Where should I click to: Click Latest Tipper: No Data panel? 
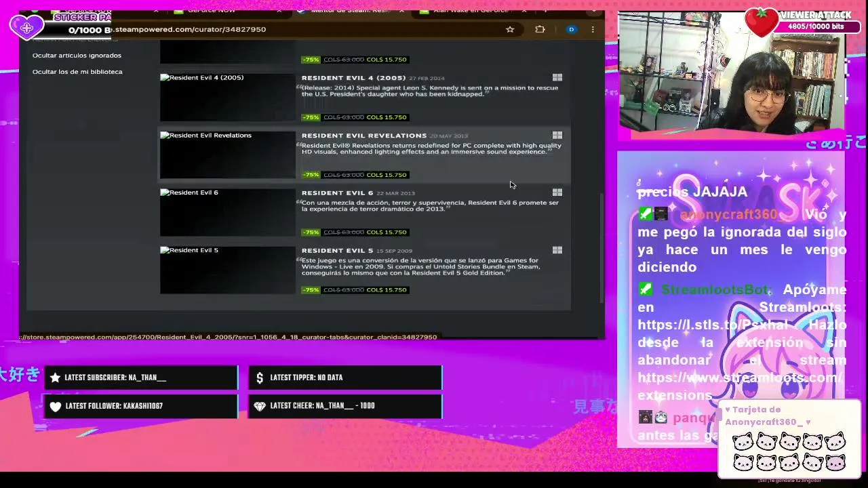pos(345,378)
